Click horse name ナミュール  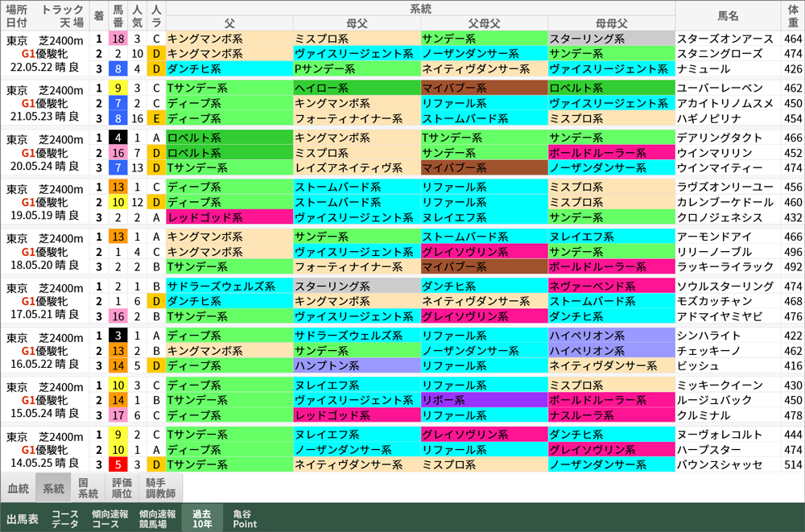pyautogui.click(x=704, y=68)
